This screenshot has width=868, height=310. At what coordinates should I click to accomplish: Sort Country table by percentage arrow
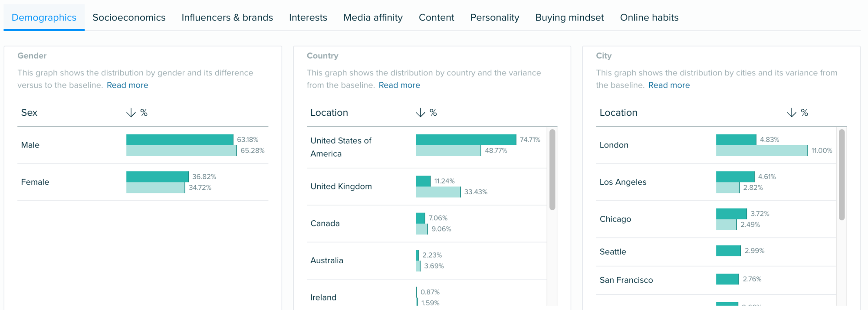[420, 113]
